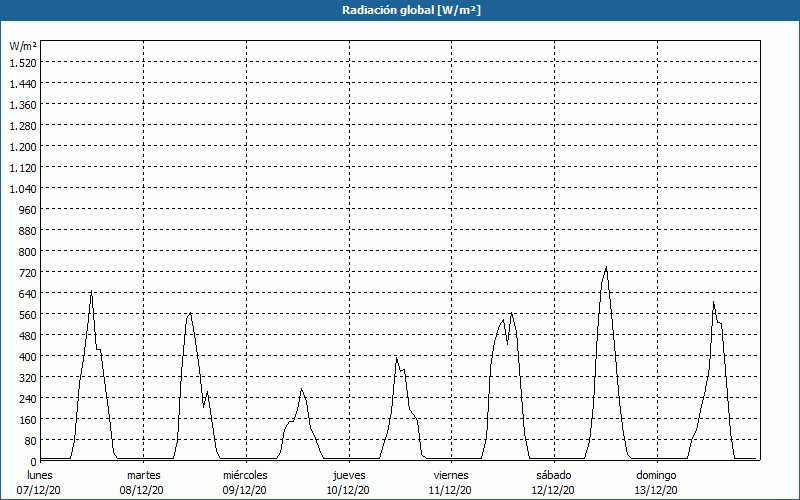Click the '10/12/20' date label

tap(348, 490)
